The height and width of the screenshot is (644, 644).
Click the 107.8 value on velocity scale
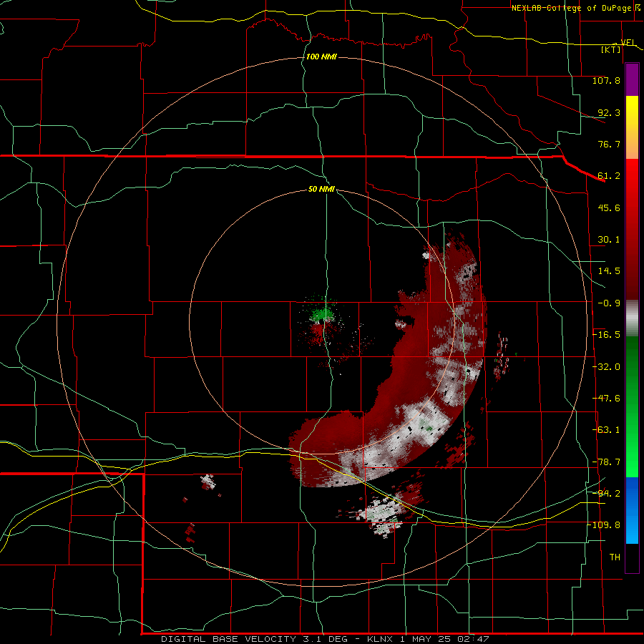tap(606, 80)
